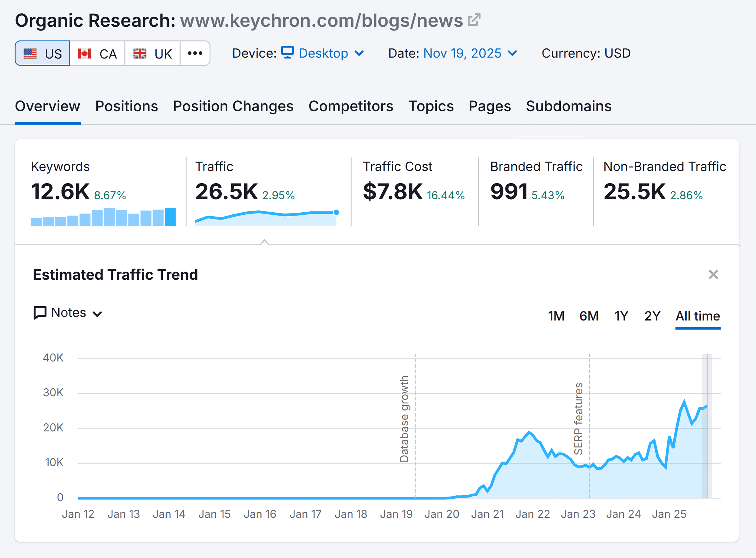The image size is (756, 558).
Task: Enable the 2Y time range view
Action: [652, 316]
